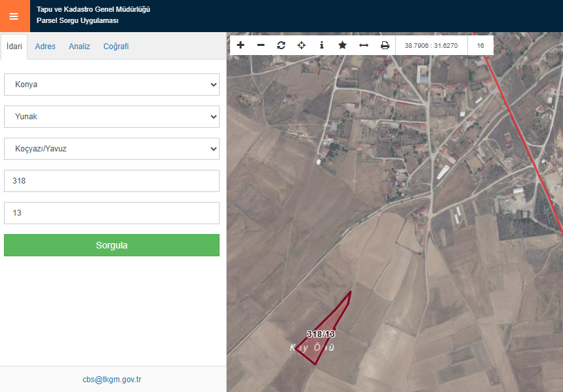Open the Konya province dropdown
The image size is (563, 392).
111,85
